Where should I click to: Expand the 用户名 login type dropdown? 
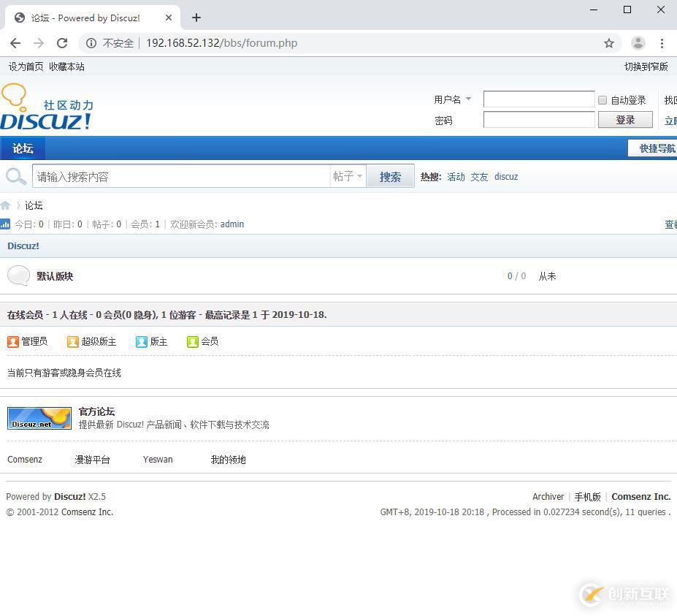pyautogui.click(x=468, y=99)
